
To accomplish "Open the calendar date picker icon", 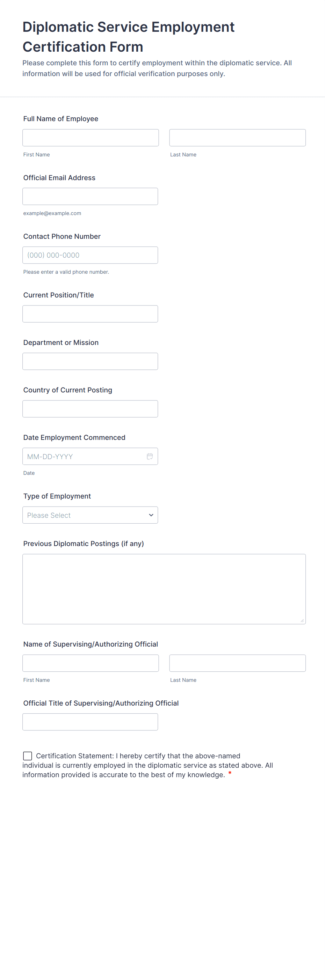I will [x=150, y=456].
